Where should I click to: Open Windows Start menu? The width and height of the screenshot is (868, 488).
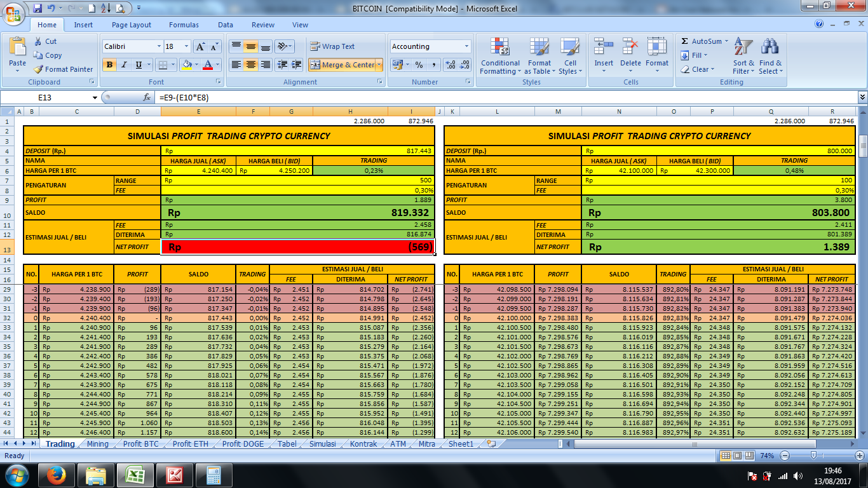pyautogui.click(x=15, y=475)
